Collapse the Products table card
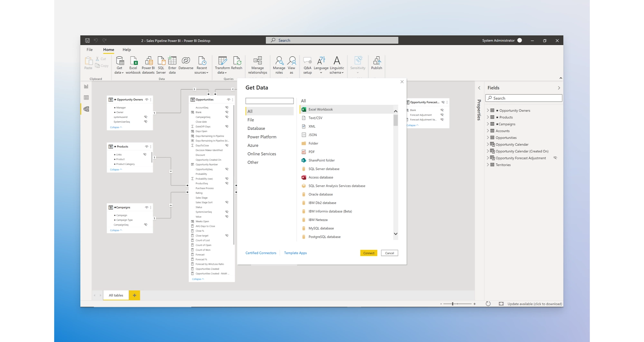Screen dimensions: 644x342 click(x=116, y=169)
